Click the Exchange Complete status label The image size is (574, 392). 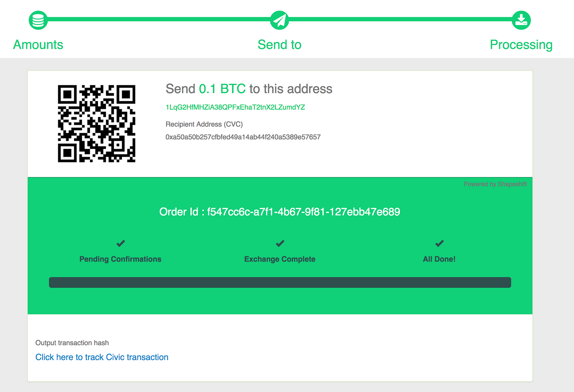pos(280,259)
